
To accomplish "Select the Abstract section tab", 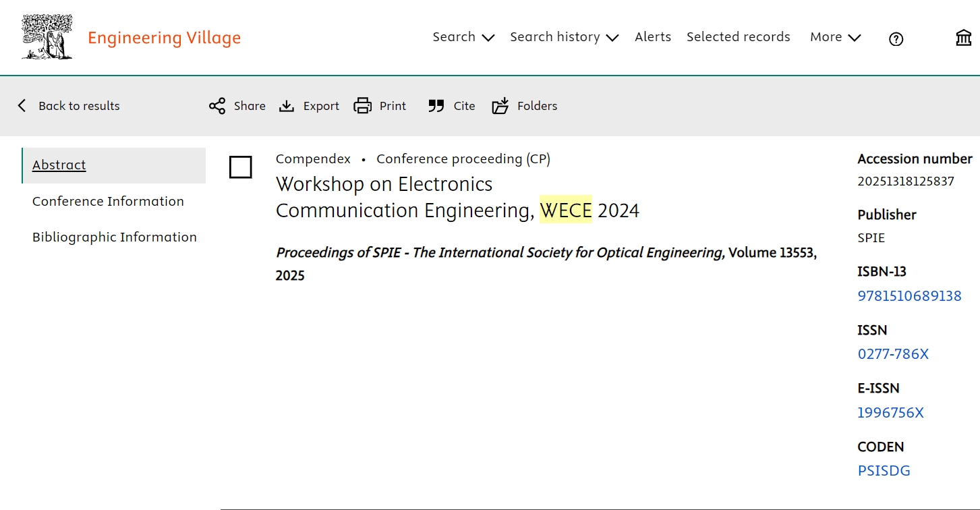I will coord(114,165).
